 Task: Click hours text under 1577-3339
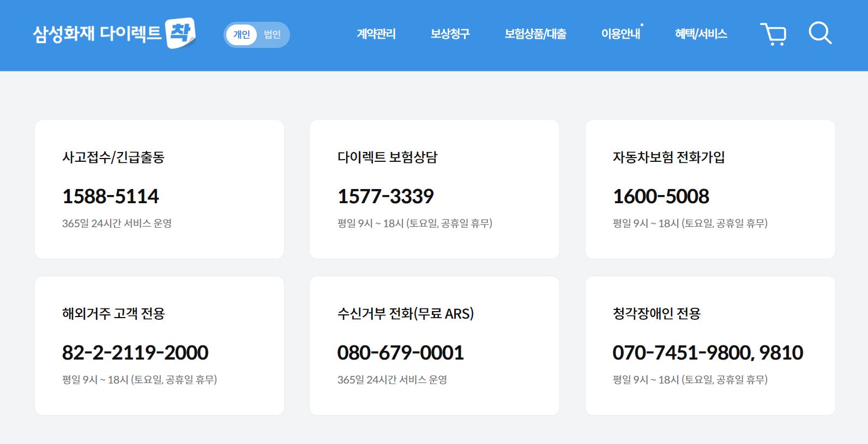(x=415, y=223)
